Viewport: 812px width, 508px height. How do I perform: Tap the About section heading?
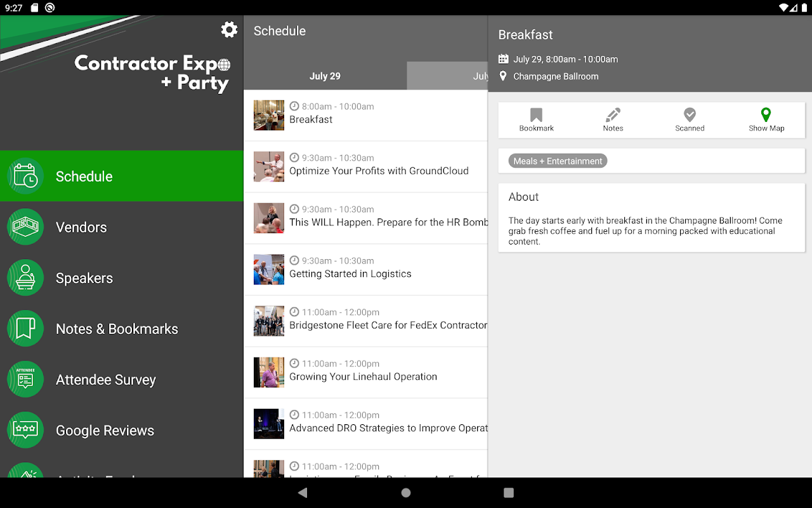coord(523,197)
